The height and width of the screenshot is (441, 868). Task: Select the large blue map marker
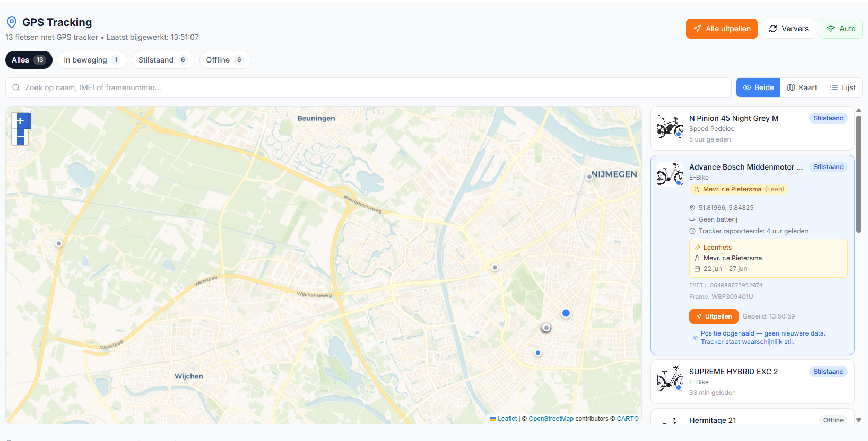point(566,313)
